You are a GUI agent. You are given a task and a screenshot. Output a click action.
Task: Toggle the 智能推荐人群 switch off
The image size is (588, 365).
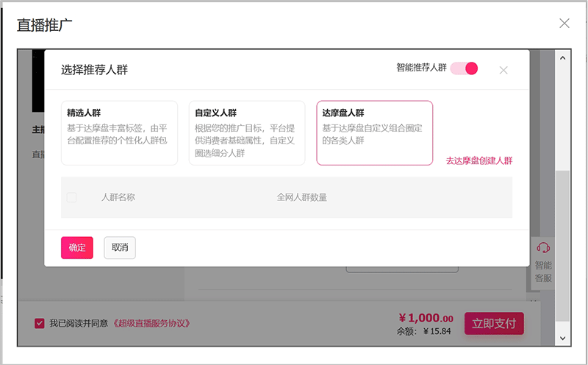(465, 68)
